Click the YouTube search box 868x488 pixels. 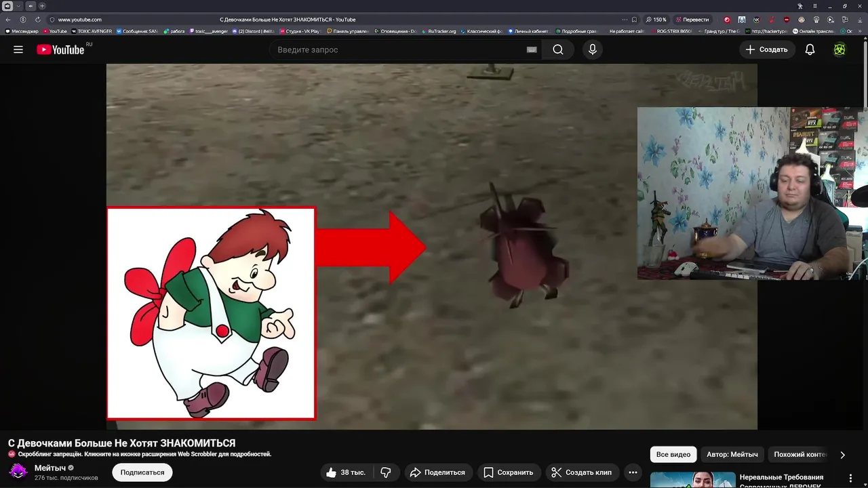point(406,49)
